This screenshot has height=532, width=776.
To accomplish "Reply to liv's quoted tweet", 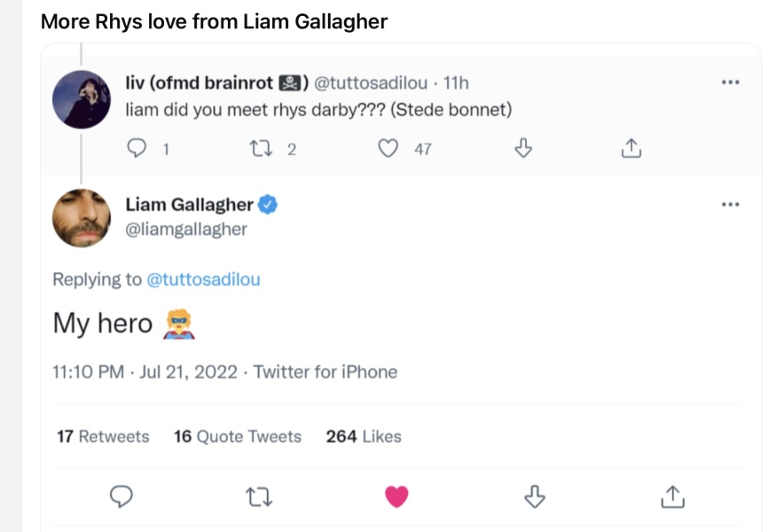I will click(136, 149).
